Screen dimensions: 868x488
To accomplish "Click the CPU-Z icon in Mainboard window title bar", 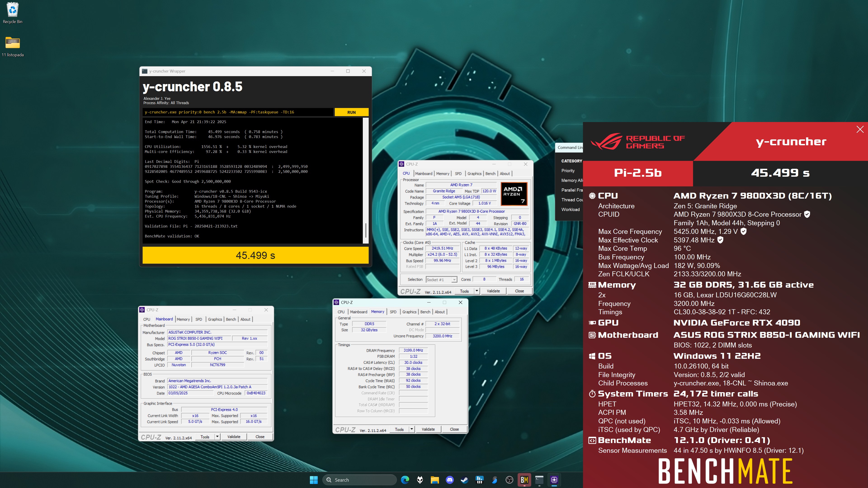I will tap(142, 310).
